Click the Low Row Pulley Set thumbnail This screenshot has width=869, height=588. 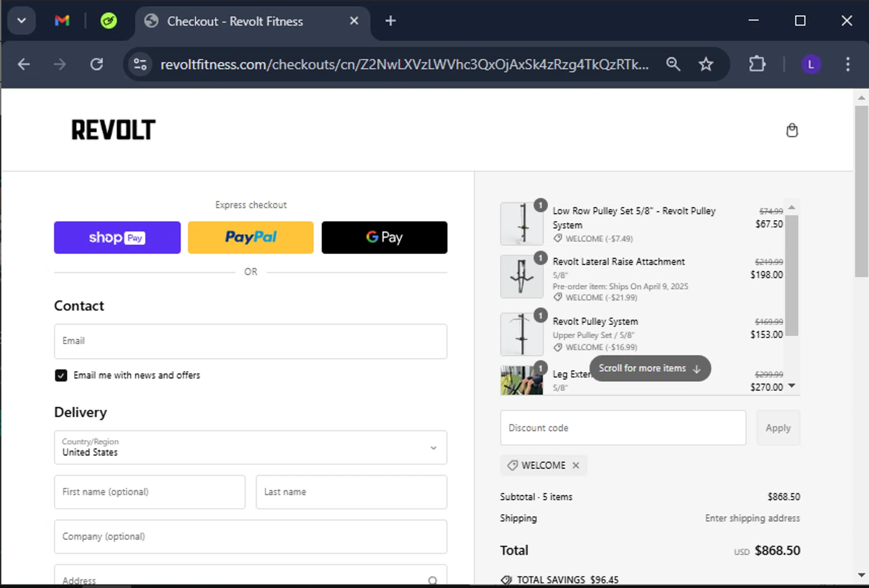[x=522, y=224]
